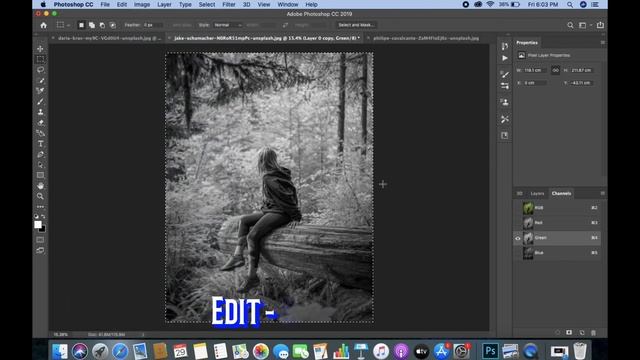This screenshot has height=360, width=640.
Task: Toggle the width-height link in Properties
Action: 556,70
